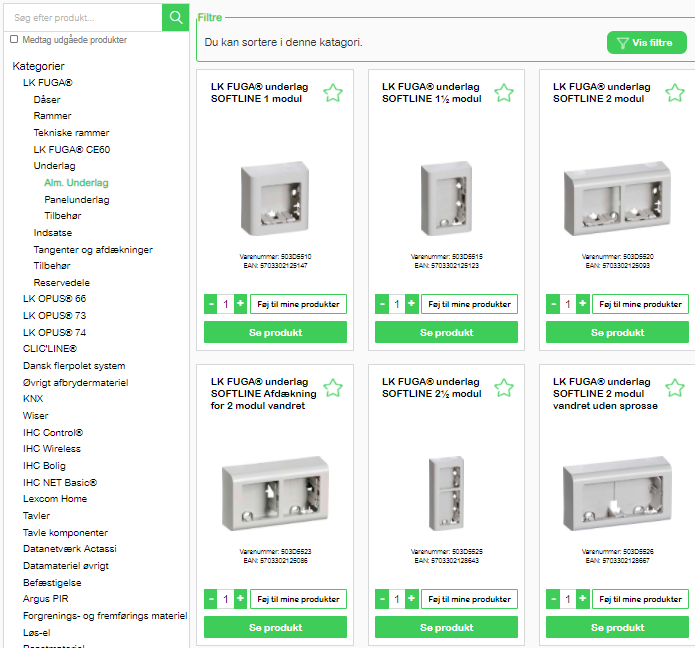695x648 pixels.
Task: Favorite the SOFTLINE 1 modul product star
Action: 333,93
